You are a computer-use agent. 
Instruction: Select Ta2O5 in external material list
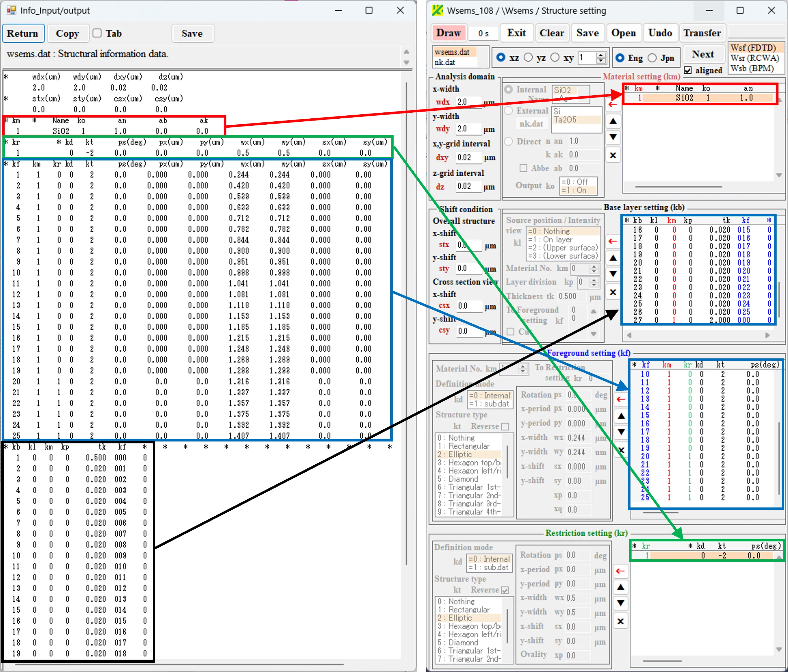pos(577,120)
